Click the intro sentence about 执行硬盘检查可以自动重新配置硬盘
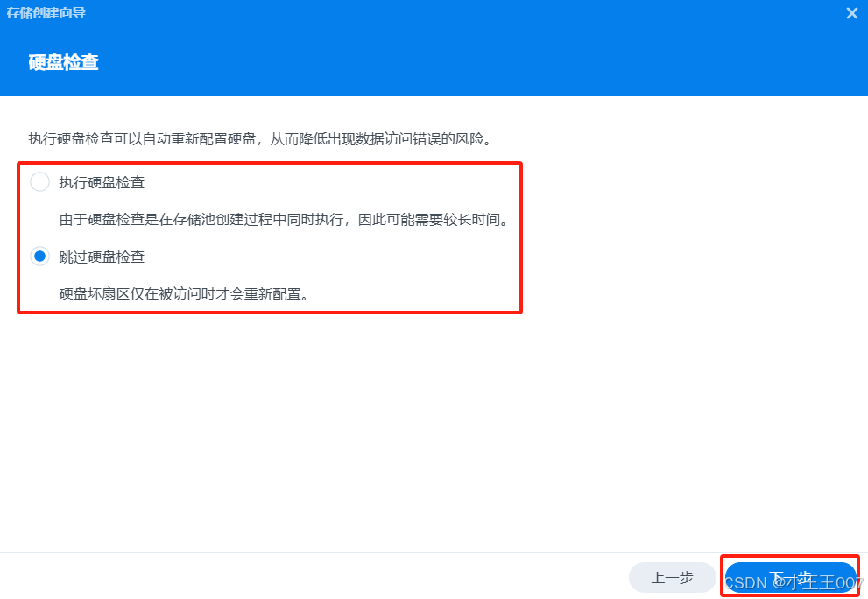The height and width of the screenshot is (599, 868). [x=260, y=139]
